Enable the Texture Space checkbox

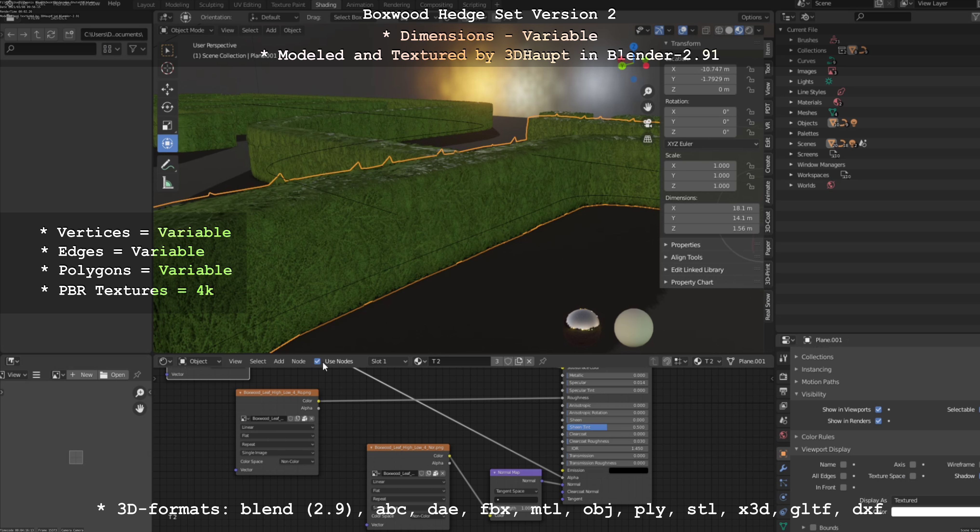point(913,476)
